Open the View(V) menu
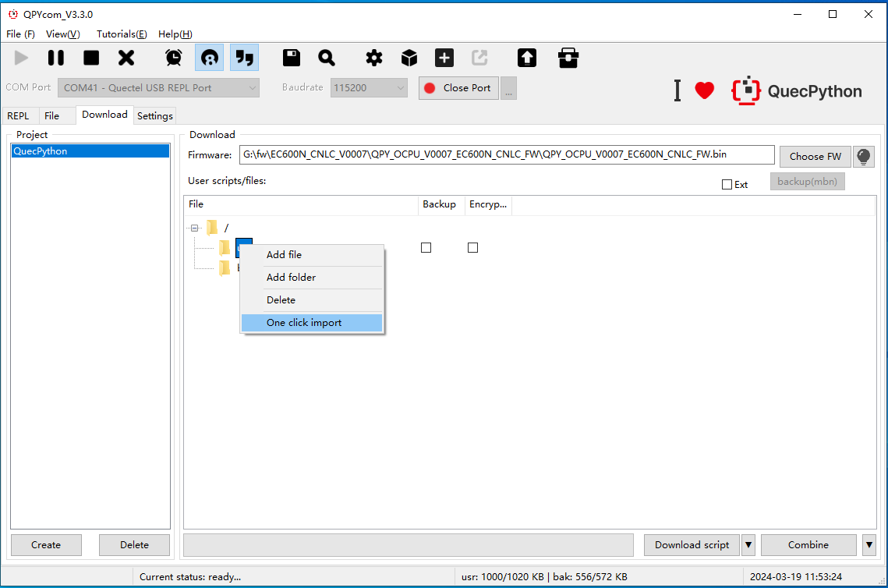 (63, 34)
